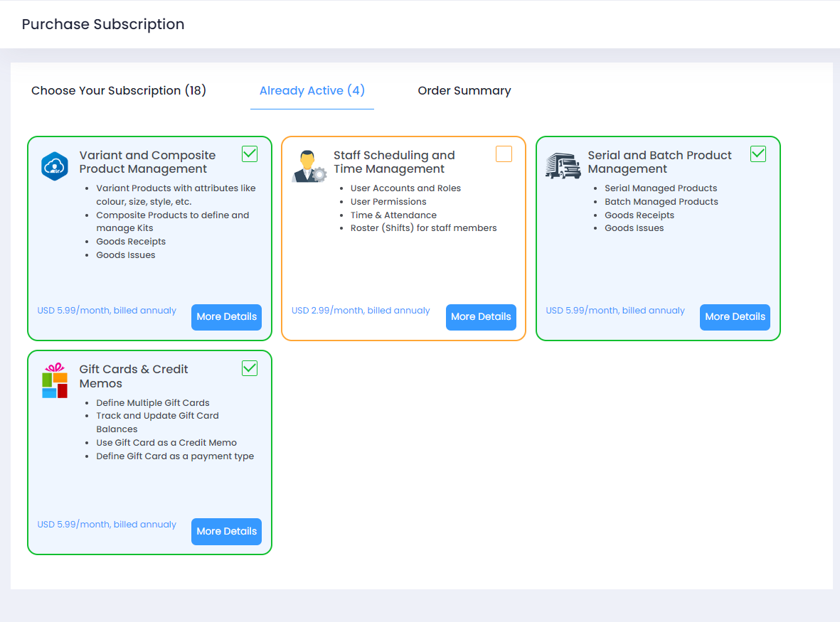Screen dimensions: 840x622
Task: Uncheck Variant and Composite Product Management checkbox
Action: tap(250, 154)
